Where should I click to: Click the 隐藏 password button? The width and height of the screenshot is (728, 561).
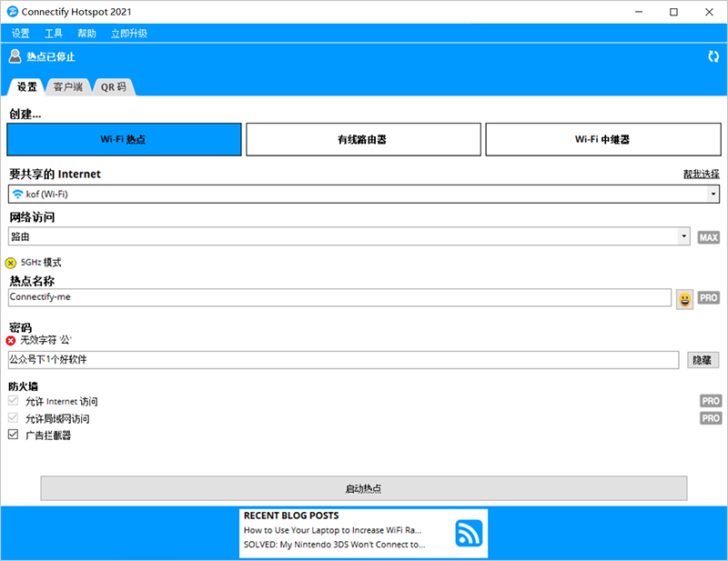[703, 360]
